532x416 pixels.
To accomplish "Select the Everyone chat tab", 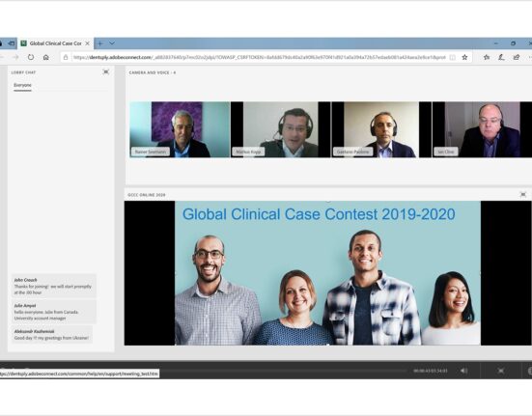I will (x=22, y=85).
